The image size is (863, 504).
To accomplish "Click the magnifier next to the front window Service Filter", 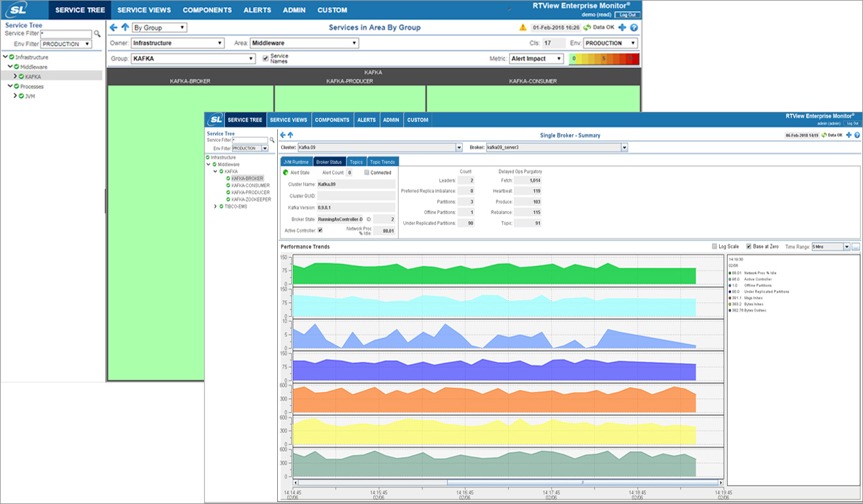I will pos(273,140).
